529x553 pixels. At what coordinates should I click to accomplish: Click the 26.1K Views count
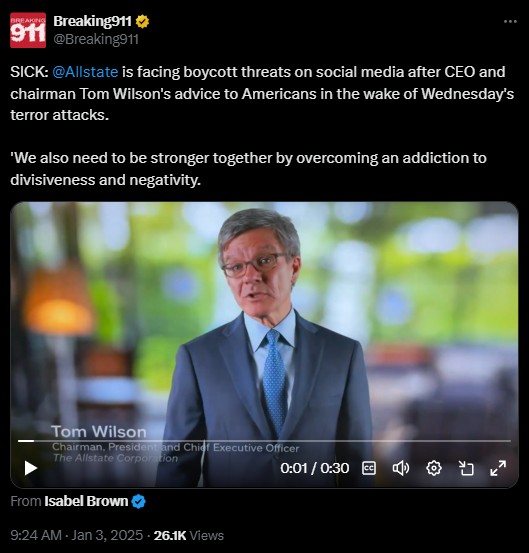click(189, 535)
